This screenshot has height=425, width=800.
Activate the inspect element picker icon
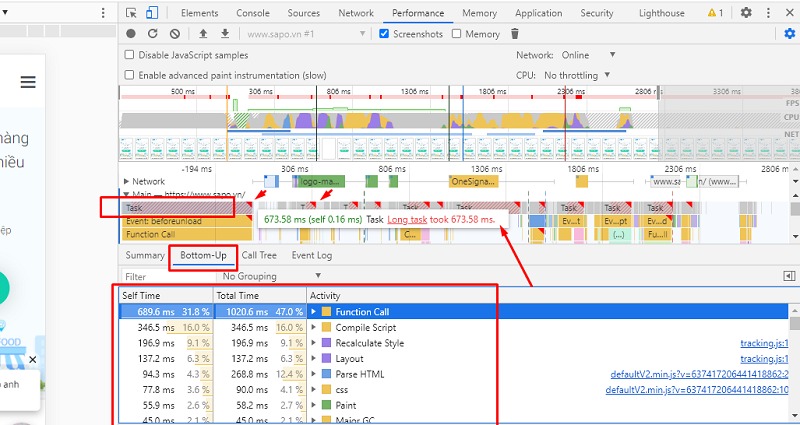click(132, 13)
